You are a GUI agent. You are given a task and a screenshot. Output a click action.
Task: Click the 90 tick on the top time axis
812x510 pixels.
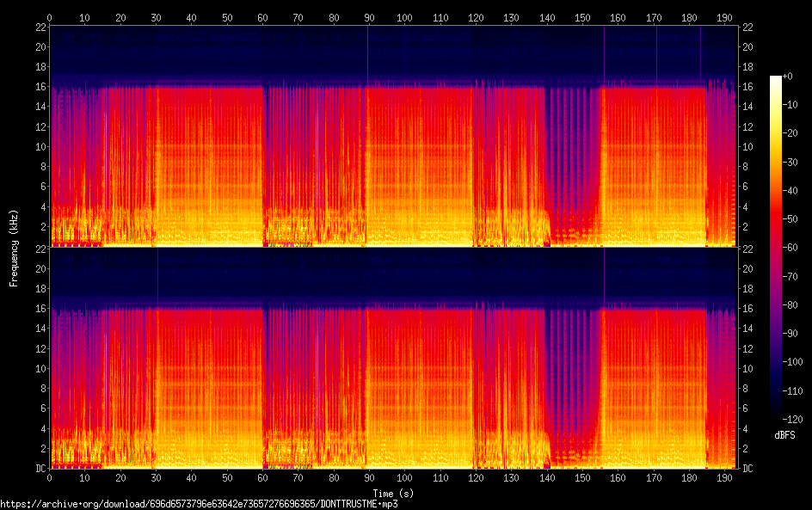pyautogui.click(x=368, y=17)
